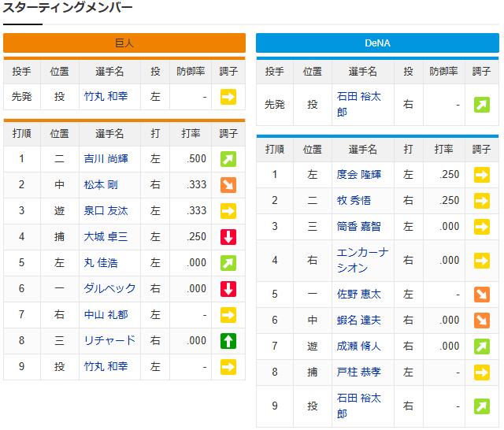The image size is (504, 430).
Task: Open player link 松本 剛
Action: pos(101,185)
